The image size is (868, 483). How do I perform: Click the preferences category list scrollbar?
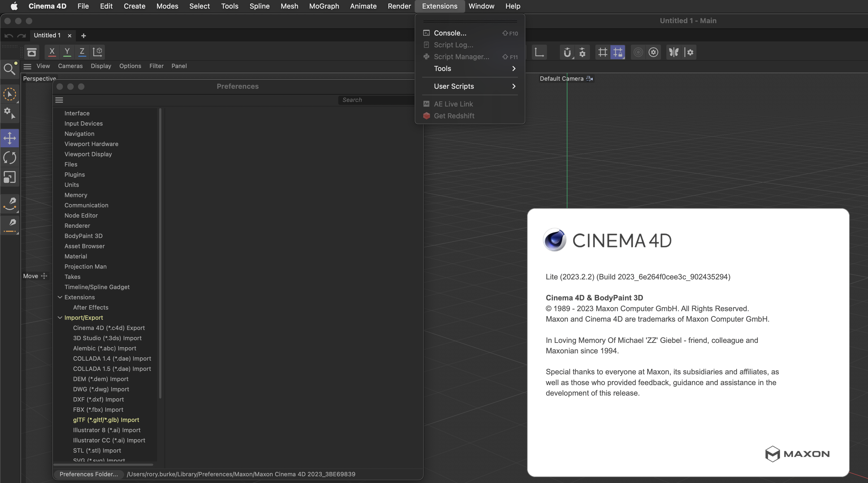[160, 253]
